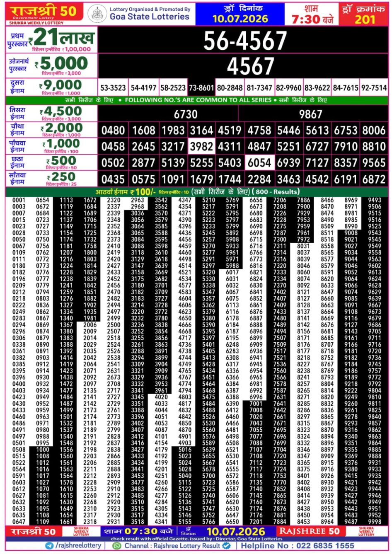Select sixth prize number 7127
Viewport: 392px width, 554px height.
click(317, 163)
